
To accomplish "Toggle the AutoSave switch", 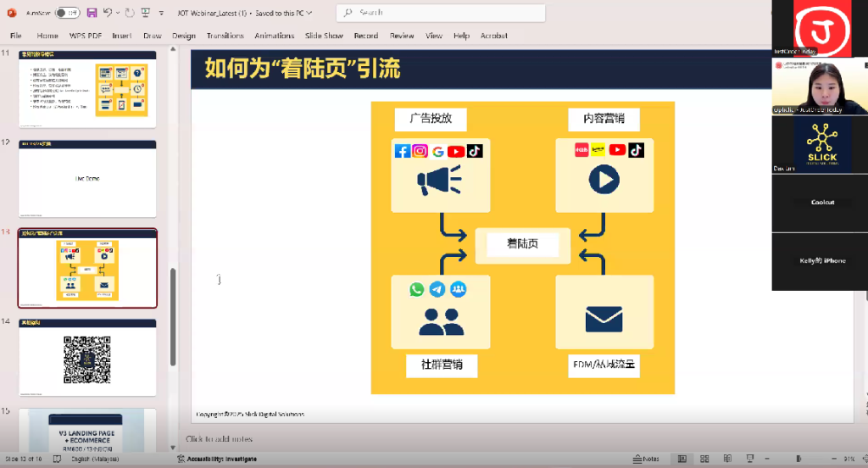I will (67, 13).
